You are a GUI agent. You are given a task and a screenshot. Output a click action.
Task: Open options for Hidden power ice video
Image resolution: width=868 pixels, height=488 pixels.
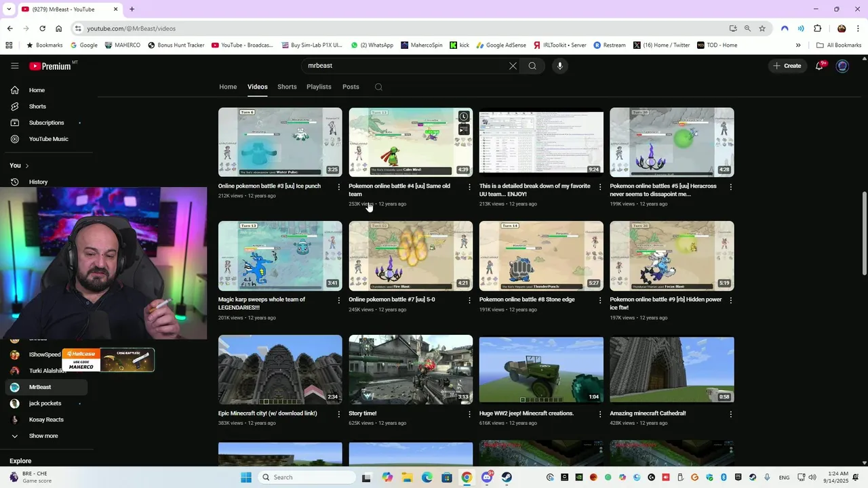point(730,300)
